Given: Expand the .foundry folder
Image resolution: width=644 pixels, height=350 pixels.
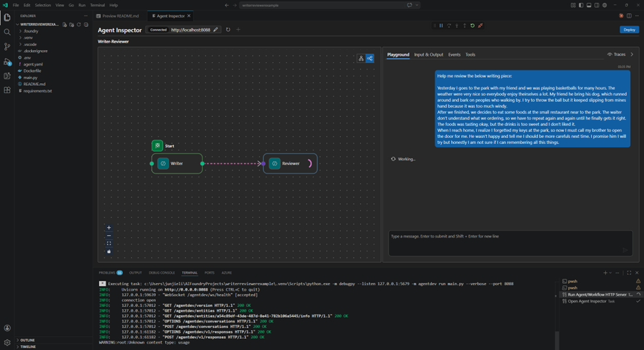Looking at the screenshot, I should click(x=30, y=31).
